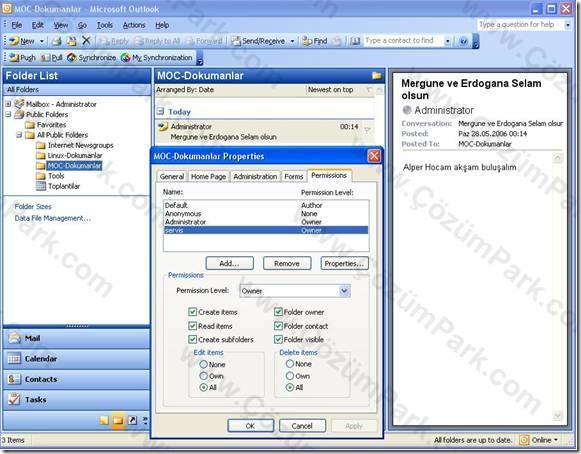Open the Tasks navigation pane
The height and width of the screenshot is (454, 581).
tap(76, 400)
